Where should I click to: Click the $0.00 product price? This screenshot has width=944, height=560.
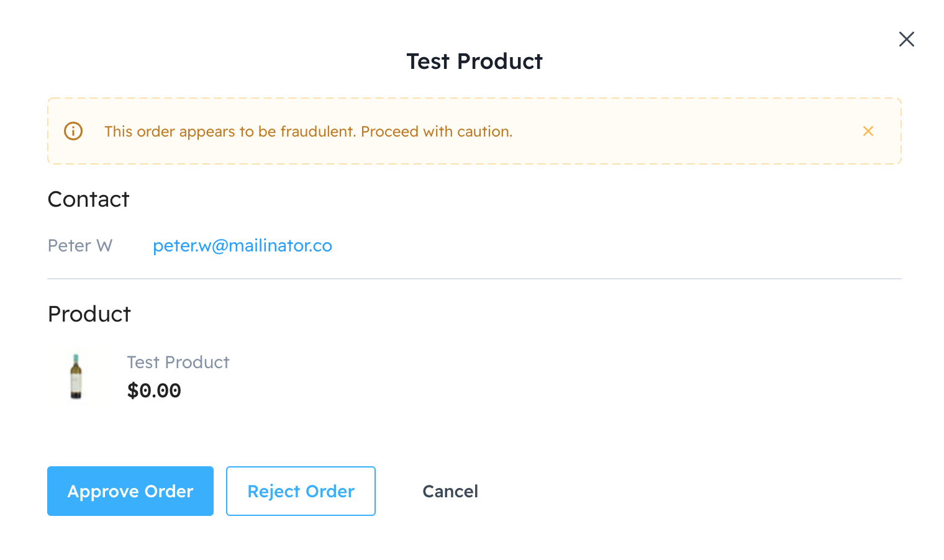pos(154,391)
